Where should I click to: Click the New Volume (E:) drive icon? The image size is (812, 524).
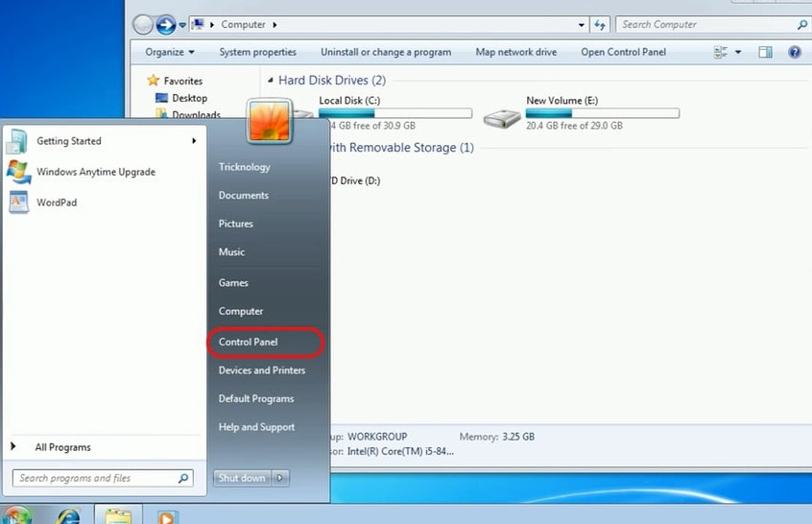pos(501,118)
